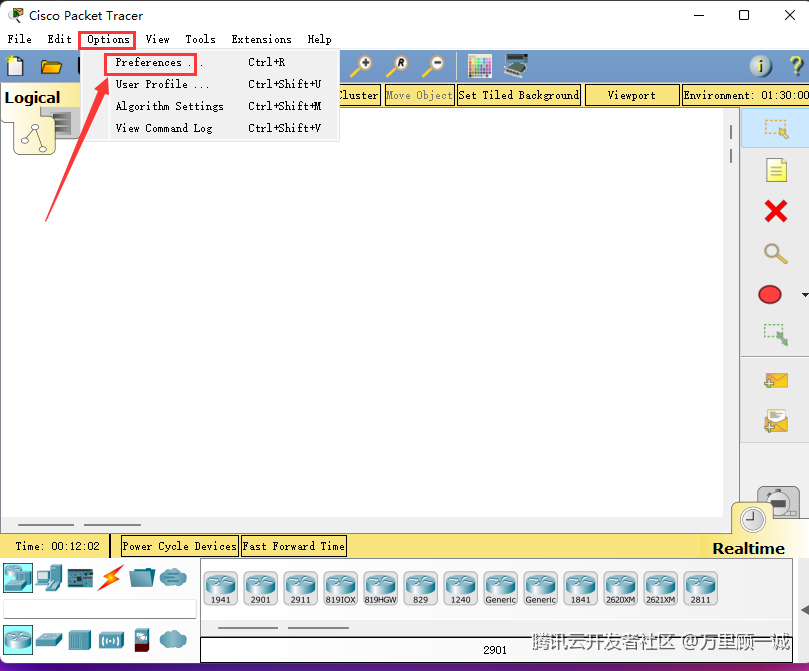Select the Routers subcategory icon
This screenshot has width=809, height=671.
[x=18, y=640]
